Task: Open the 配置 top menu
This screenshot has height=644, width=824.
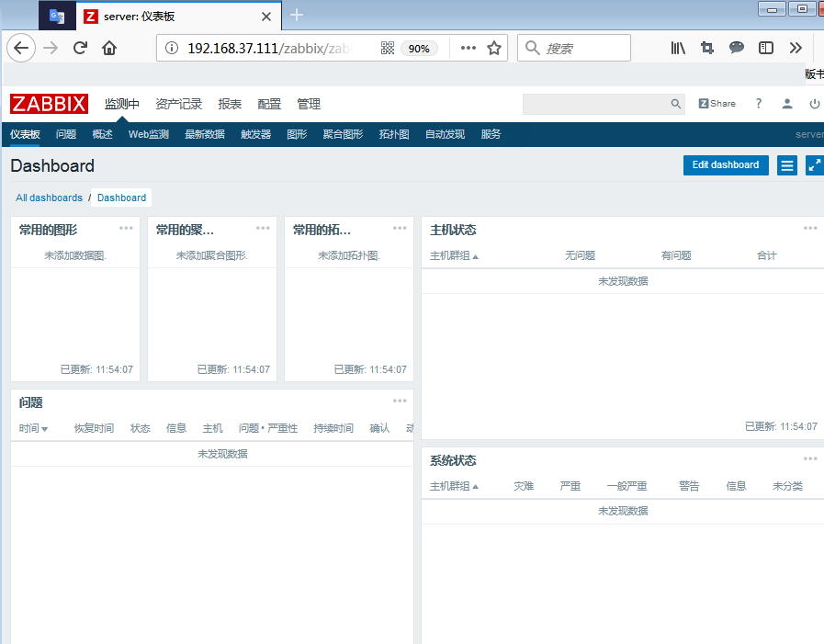Action: click(269, 104)
